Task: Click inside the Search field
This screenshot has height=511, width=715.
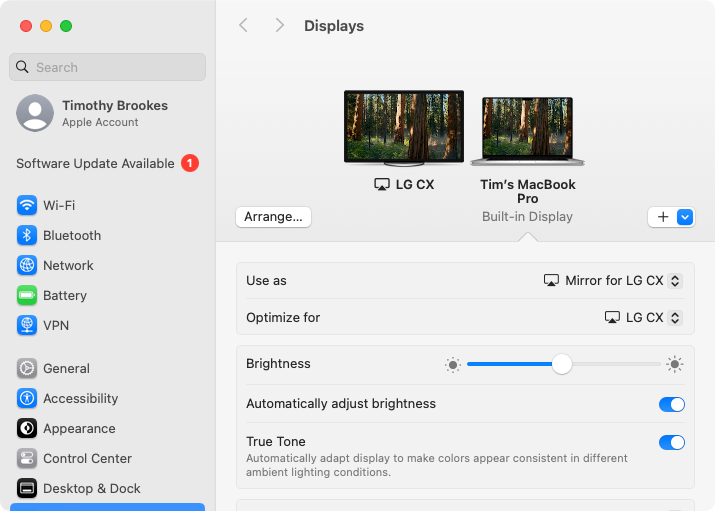Action: pyautogui.click(x=107, y=67)
